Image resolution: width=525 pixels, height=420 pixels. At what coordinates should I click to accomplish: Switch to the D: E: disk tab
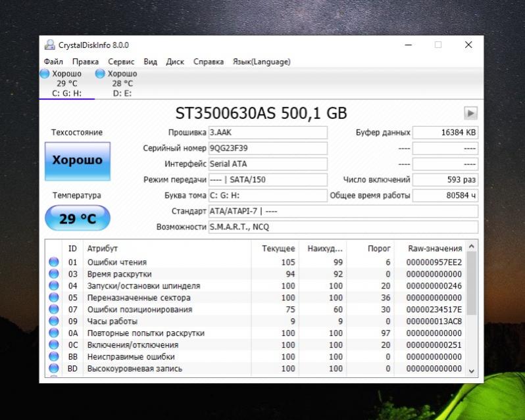122,83
